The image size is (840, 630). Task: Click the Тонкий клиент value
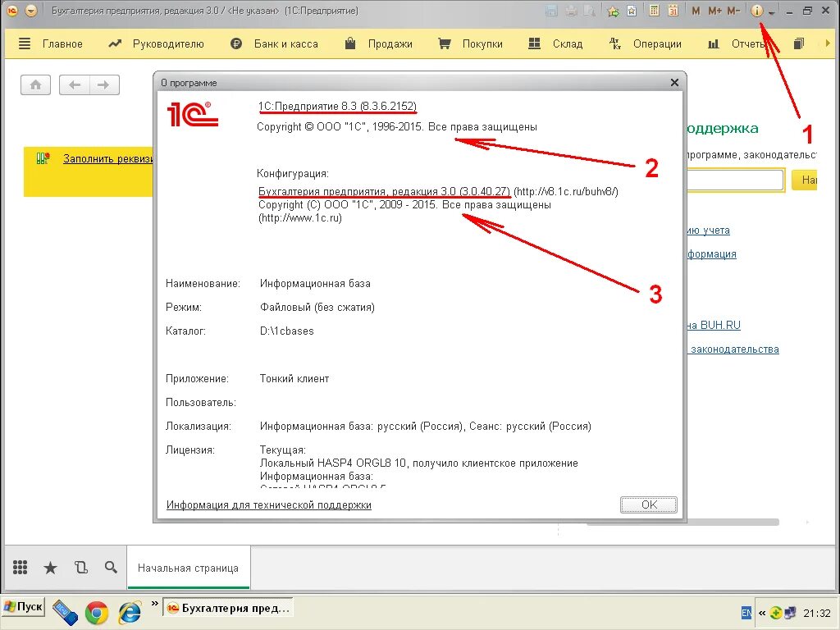coord(294,379)
